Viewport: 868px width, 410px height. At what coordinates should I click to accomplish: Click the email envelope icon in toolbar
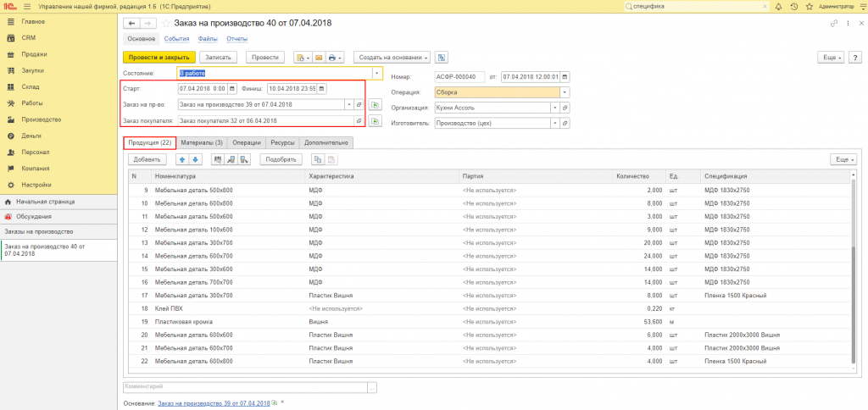pos(319,58)
